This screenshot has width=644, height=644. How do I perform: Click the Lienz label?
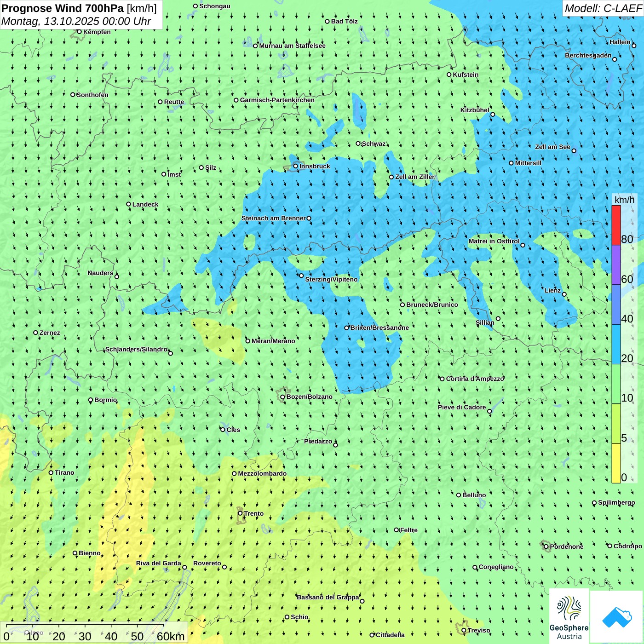pyautogui.click(x=552, y=290)
